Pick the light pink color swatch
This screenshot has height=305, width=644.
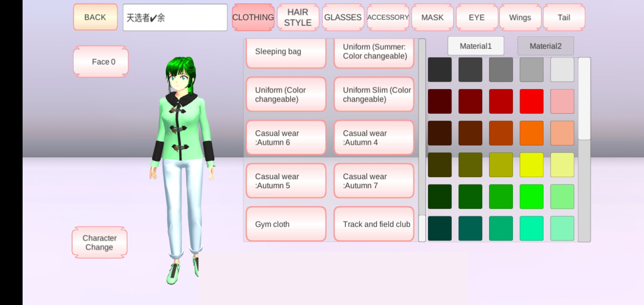pyautogui.click(x=562, y=101)
